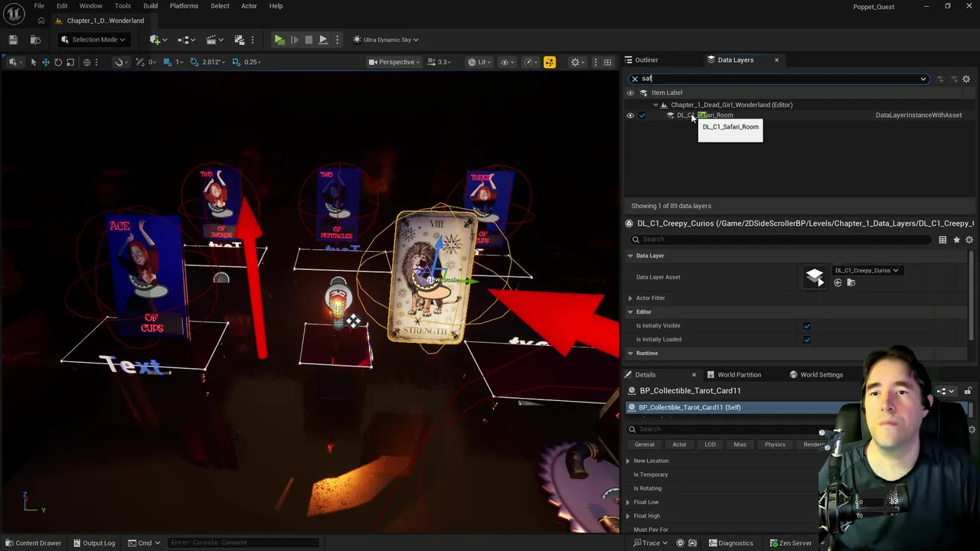The image size is (980, 551).
Task: Toggle loaded checkbox of DL_C1_Safari_Room
Action: coord(642,116)
